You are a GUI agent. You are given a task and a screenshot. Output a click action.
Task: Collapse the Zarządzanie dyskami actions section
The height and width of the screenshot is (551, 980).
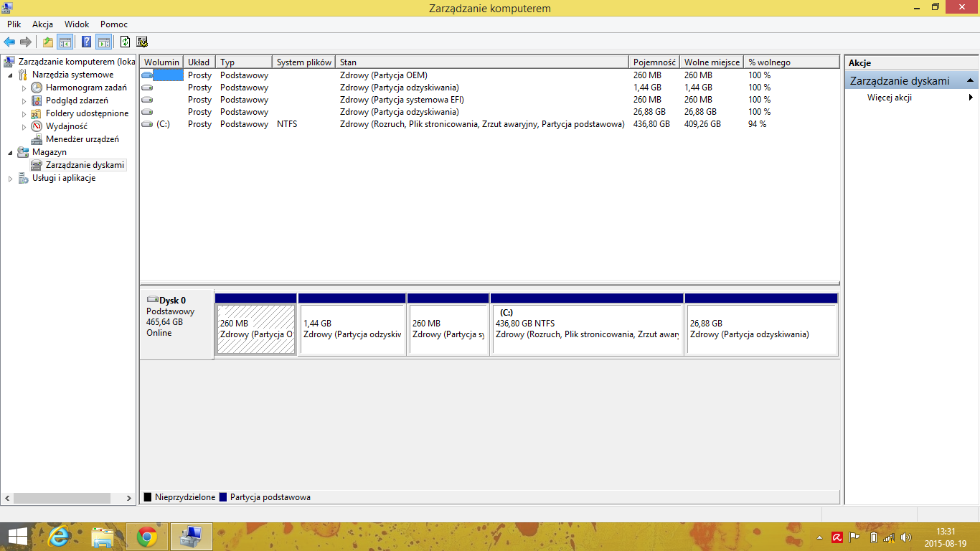point(970,80)
